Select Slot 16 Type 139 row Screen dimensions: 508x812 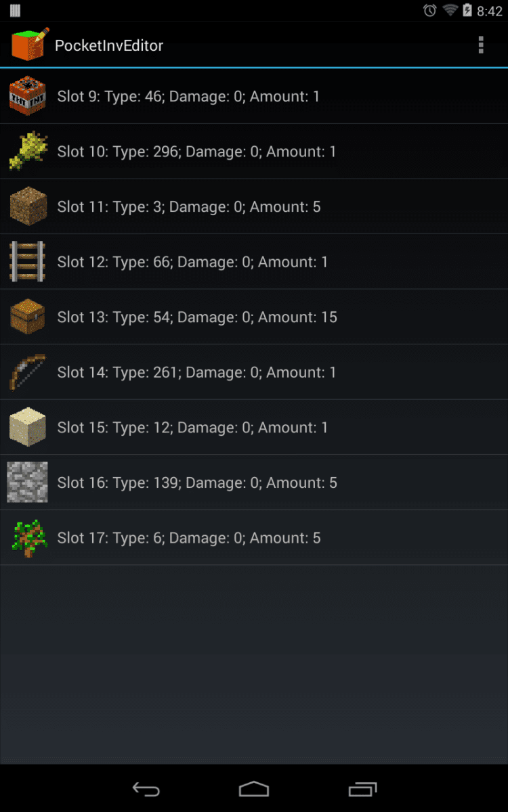click(x=197, y=482)
